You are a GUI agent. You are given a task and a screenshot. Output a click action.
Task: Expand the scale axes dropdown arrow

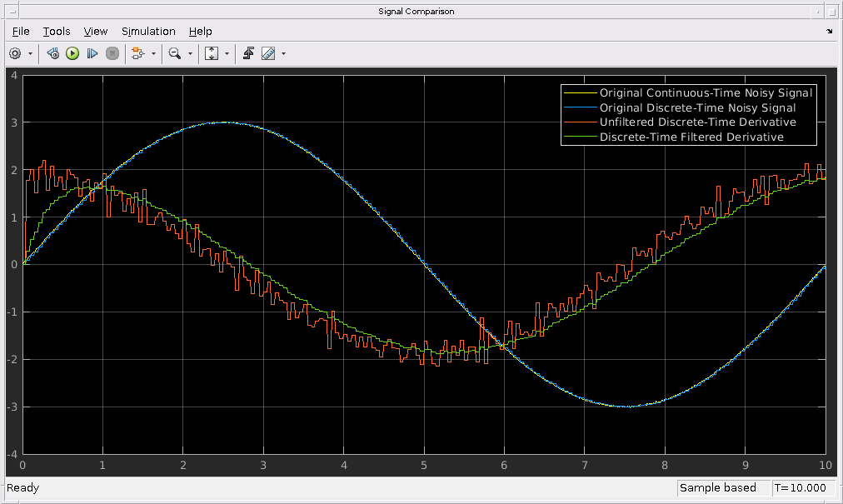227,53
